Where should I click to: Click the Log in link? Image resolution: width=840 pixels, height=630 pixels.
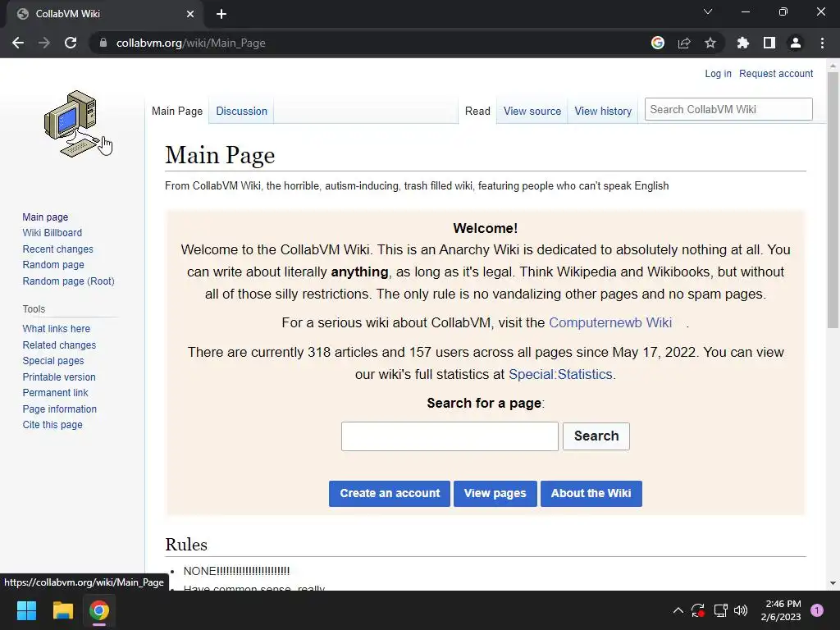718,73
